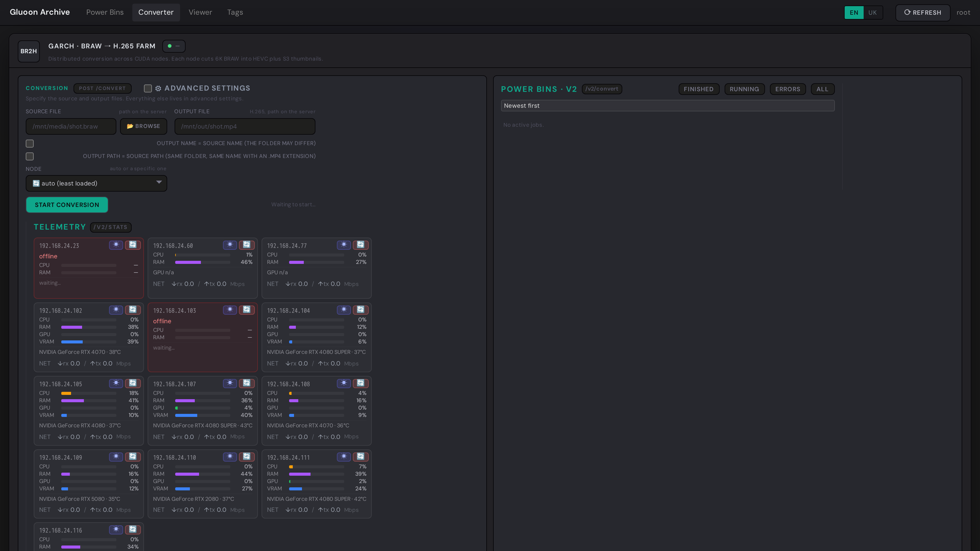Go to the Viewer tab
This screenshot has width=980, height=551.
(x=201, y=12)
